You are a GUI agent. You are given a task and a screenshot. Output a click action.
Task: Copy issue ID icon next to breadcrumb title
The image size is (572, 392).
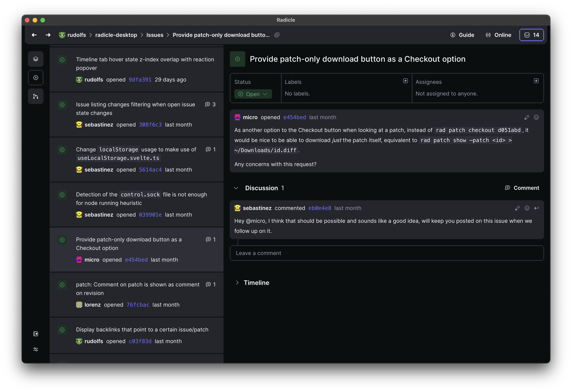(277, 35)
